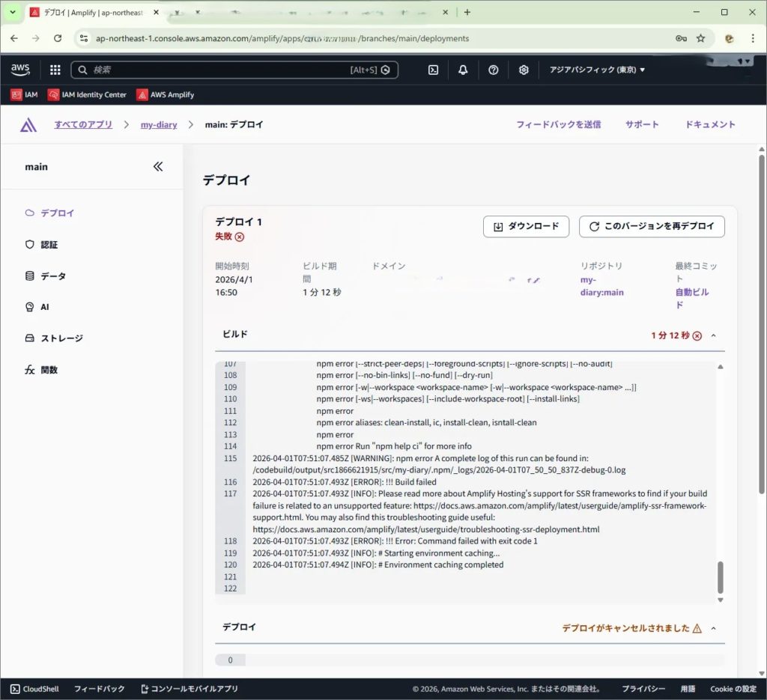Image resolution: width=767 pixels, height=700 pixels.
Task: Collapse the main sidebar with double chevron
Action: click(158, 167)
